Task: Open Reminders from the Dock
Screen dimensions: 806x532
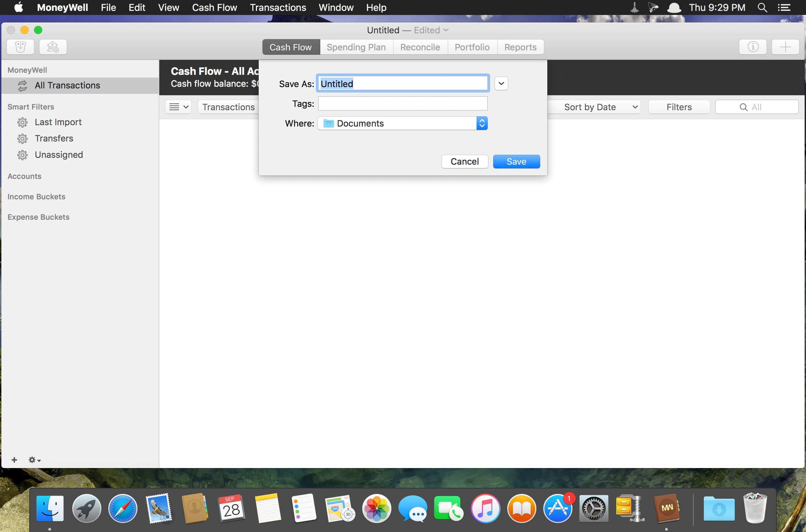Action: (x=304, y=508)
